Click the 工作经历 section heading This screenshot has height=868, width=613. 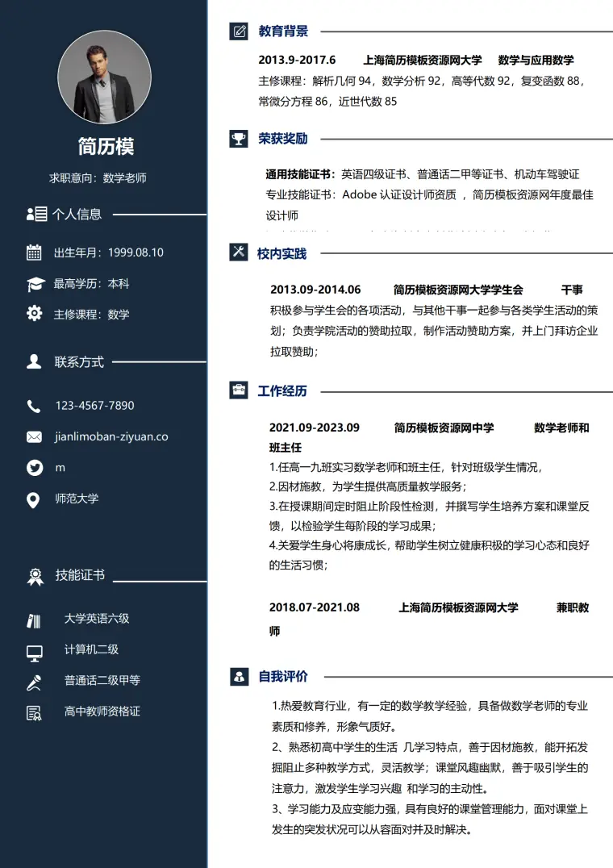click(282, 390)
